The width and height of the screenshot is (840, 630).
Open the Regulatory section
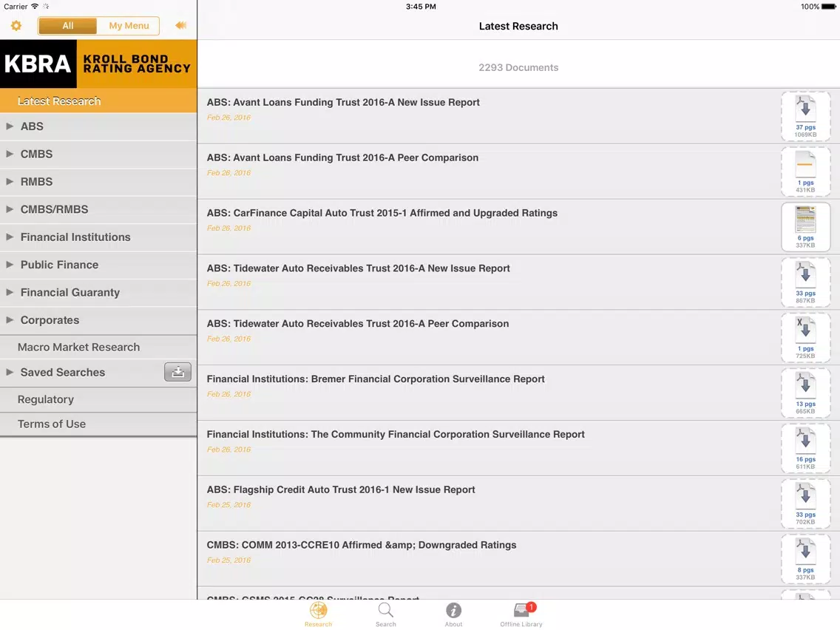tap(98, 399)
